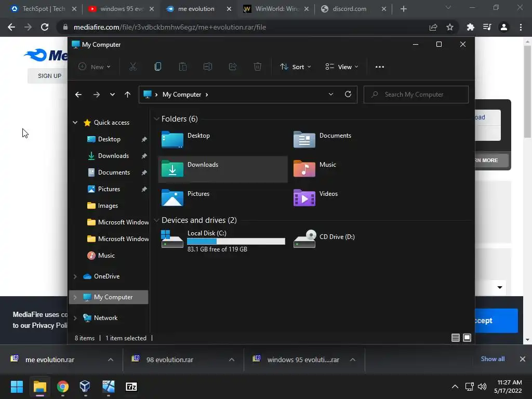
Task: Open 7-Zip from the taskbar
Action: (131, 387)
